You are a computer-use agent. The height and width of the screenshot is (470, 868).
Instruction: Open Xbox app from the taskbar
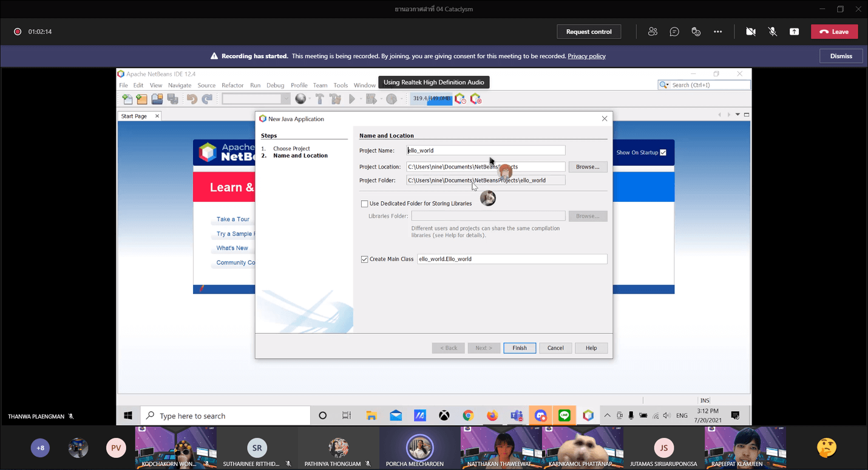click(x=444, y=415)
